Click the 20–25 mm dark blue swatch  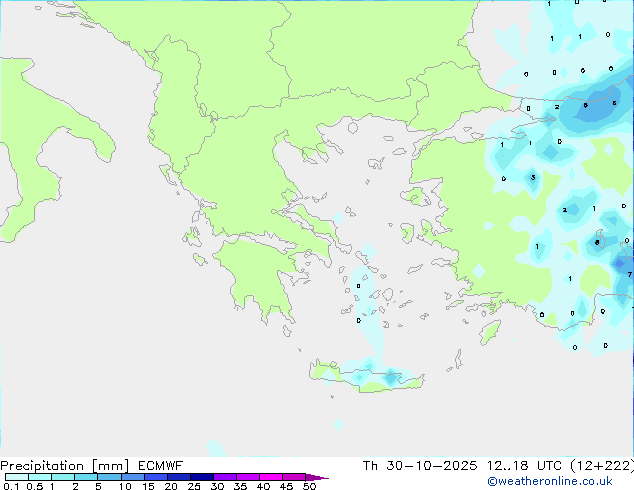(179, 477)
